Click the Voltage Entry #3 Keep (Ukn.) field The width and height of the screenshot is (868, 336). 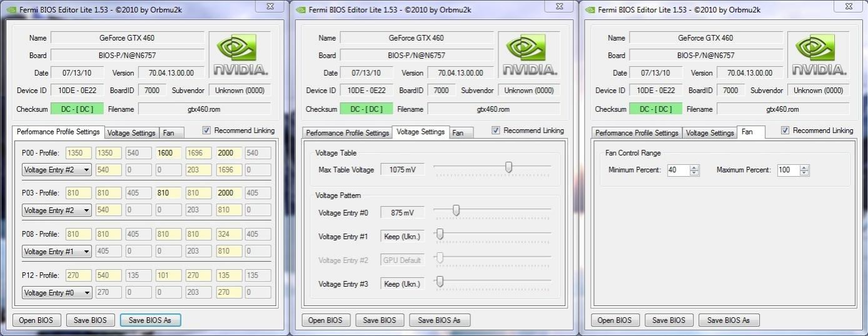402,284
